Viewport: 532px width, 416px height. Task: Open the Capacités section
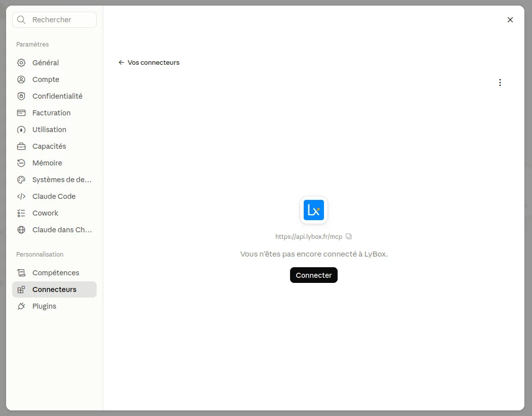54,146
